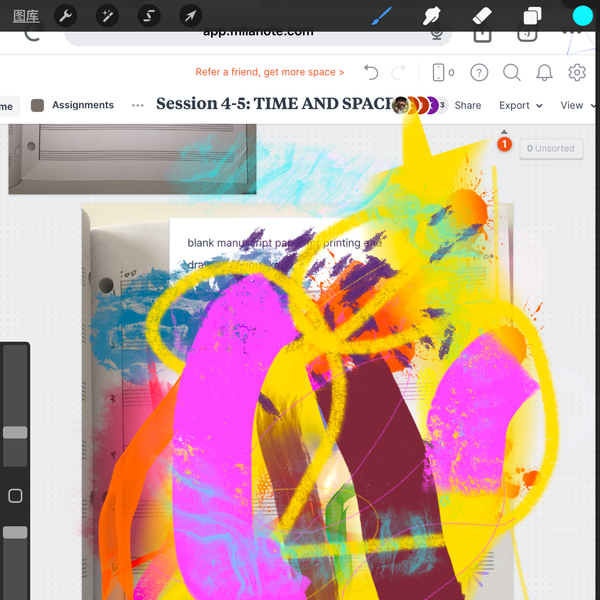Activate the Transform arrow tool

[x=189, y=16]
